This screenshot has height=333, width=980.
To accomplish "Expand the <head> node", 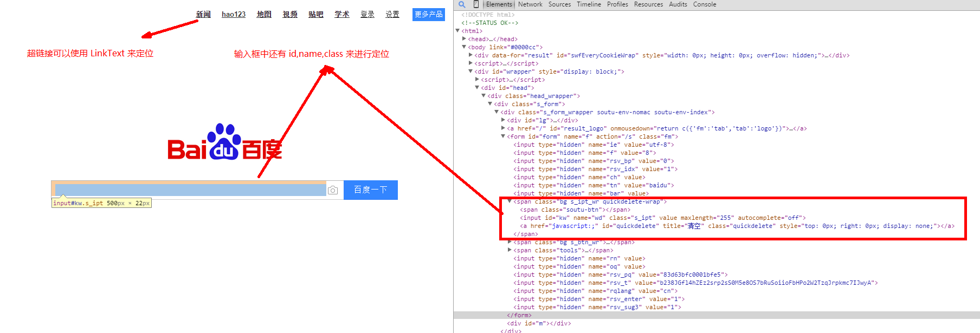I will click(x=464, y=39).
